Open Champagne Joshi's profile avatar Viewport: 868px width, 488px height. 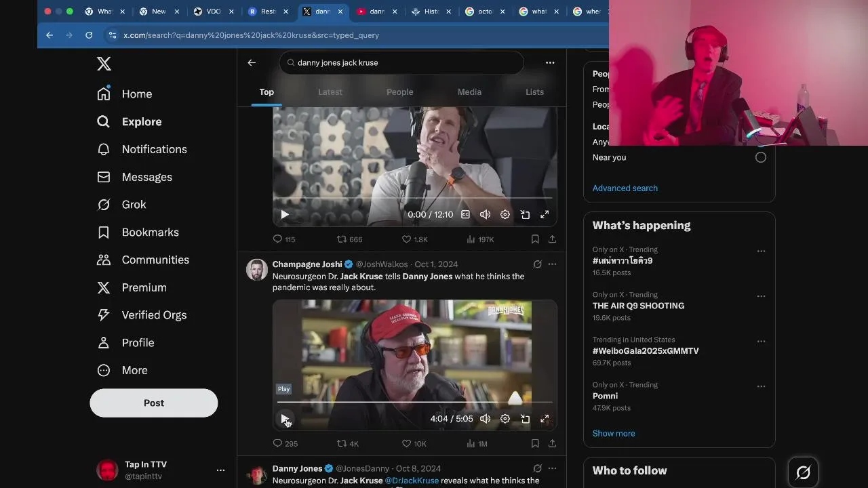click(257, 269)
